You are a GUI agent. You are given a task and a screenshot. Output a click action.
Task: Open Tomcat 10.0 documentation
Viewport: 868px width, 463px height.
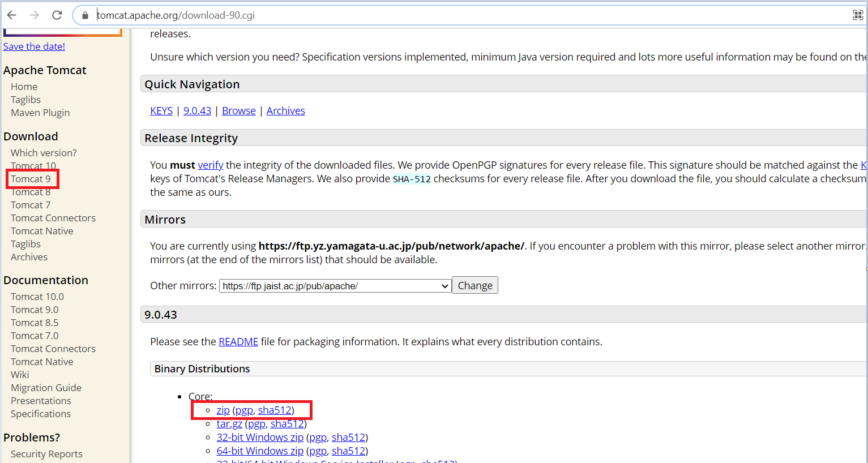click(x=37, y=297)
